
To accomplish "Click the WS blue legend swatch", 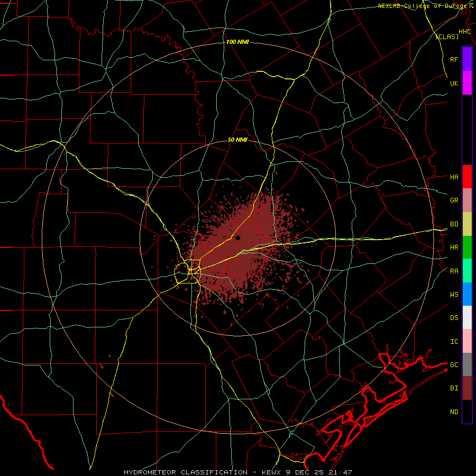I will click(x=467, y=294).
